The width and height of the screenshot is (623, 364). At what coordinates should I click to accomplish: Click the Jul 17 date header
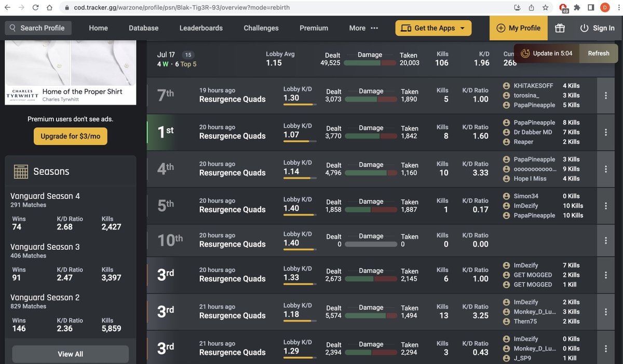[166, 55]
